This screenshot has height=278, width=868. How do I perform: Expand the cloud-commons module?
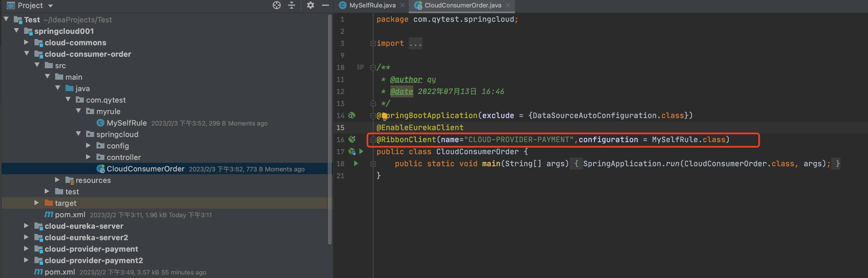click(26, 42)
